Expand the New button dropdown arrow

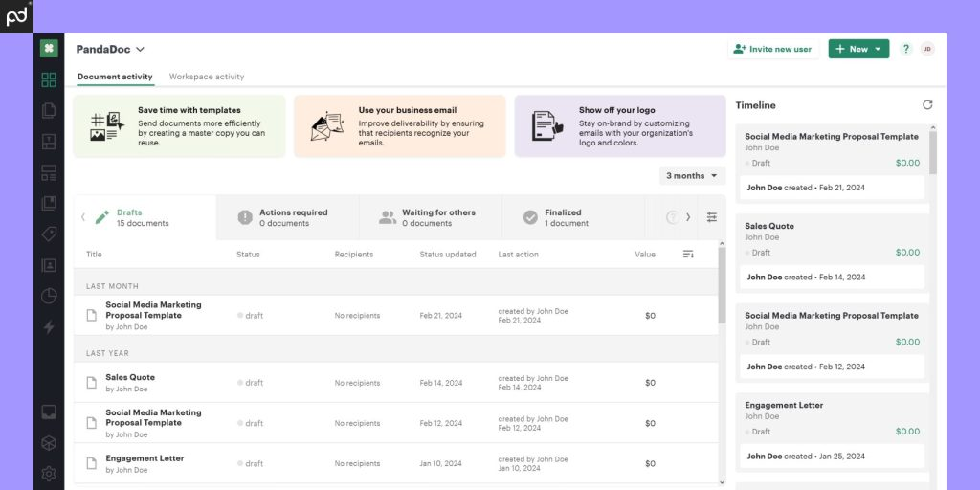(879, 49)
